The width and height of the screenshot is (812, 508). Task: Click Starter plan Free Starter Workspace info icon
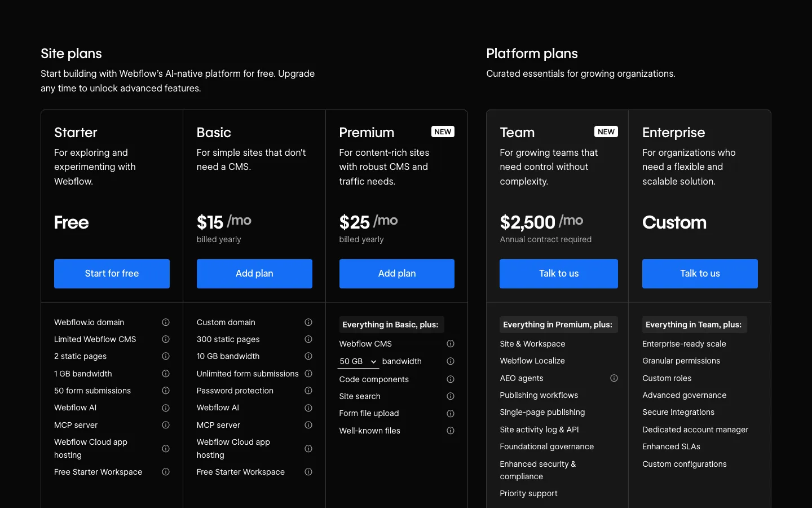[166, 472]
